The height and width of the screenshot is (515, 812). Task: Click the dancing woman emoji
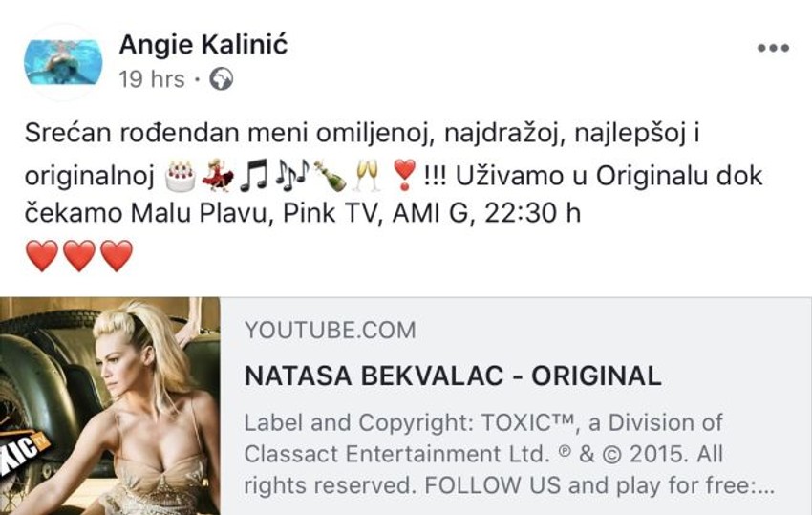(218, 176)
